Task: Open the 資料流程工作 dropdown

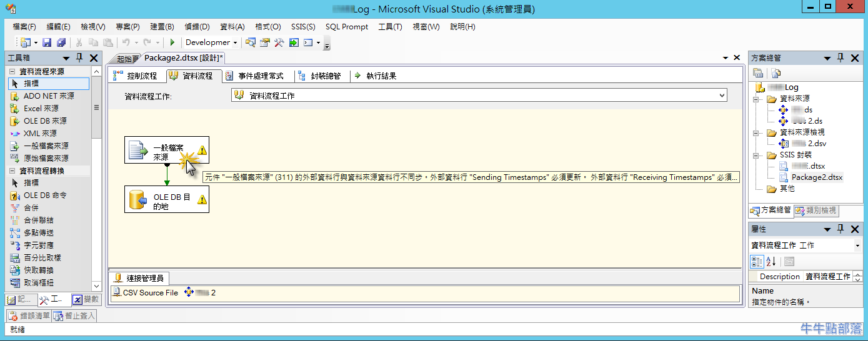Action: coord(722,96)
